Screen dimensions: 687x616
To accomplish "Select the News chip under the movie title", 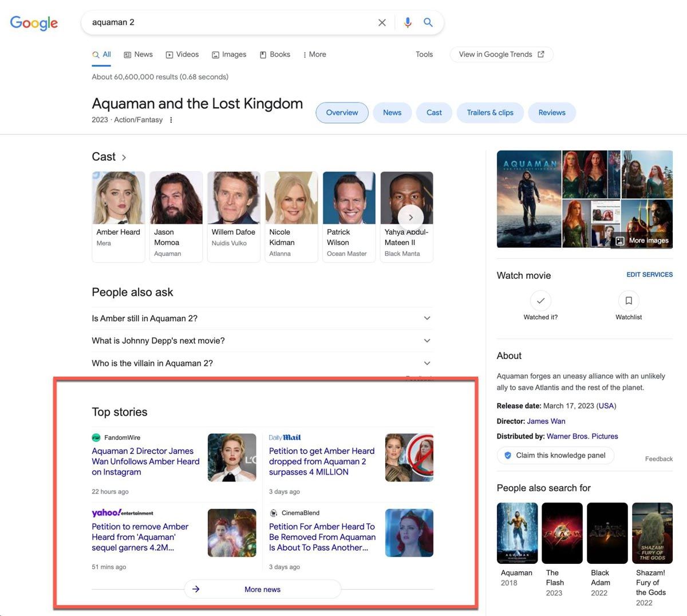I will click(392, 113).
